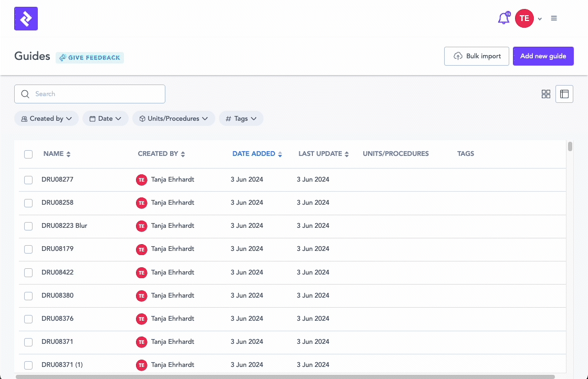
Task: Sort by Last Update column
Action: (346, 154)
